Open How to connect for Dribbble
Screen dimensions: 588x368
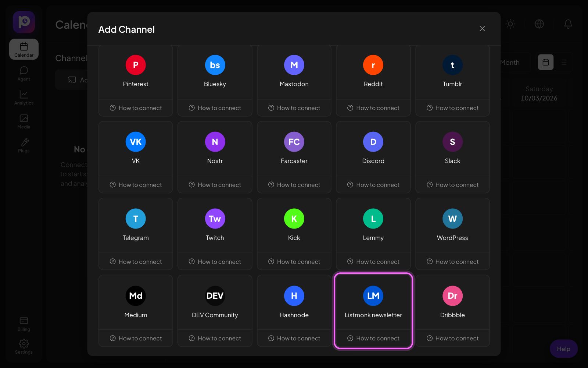pos(452,338)
